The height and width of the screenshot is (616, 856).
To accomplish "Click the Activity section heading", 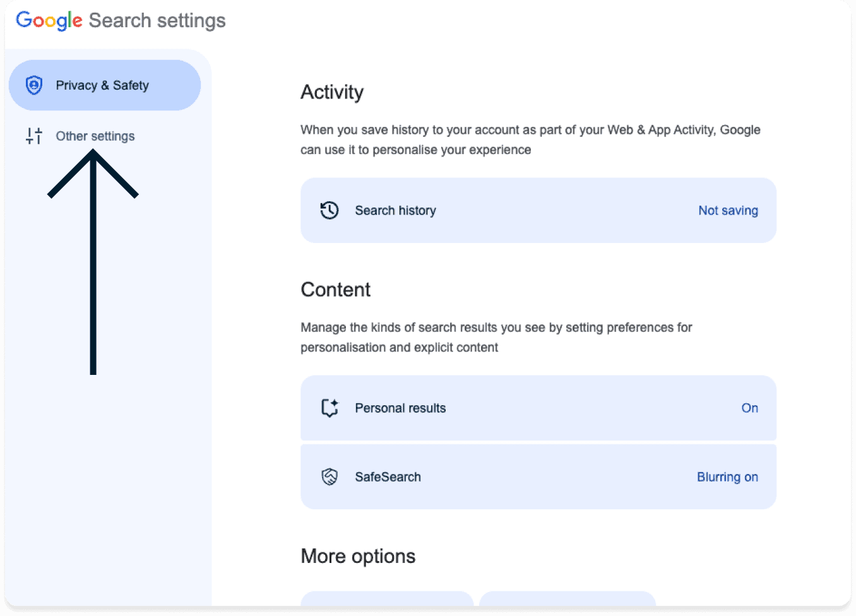I will [x=332, y=92].
